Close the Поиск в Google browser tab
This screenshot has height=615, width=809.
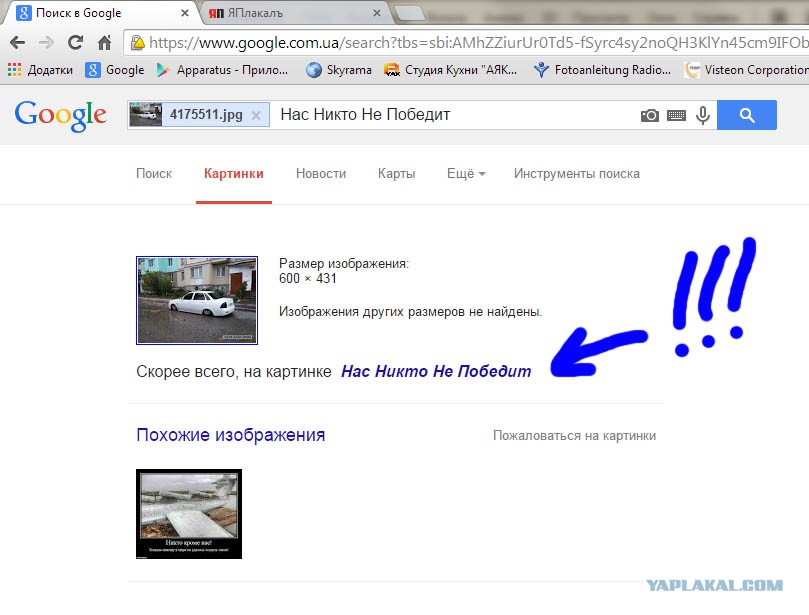[185, 13]
